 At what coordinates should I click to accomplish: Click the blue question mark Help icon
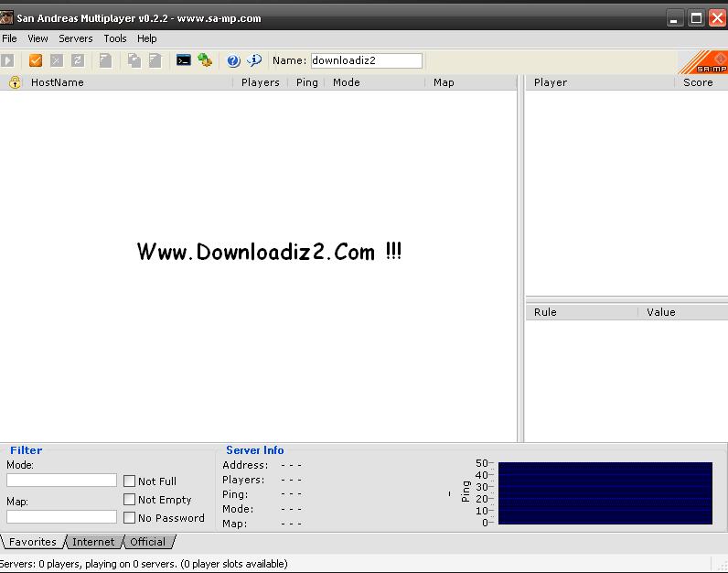tap(233, 60)
